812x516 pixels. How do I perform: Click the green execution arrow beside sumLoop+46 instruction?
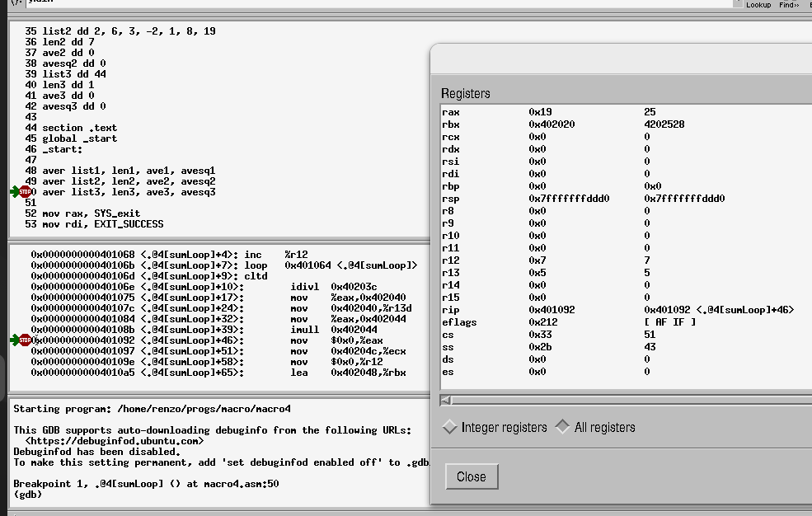tap(15, 340)
